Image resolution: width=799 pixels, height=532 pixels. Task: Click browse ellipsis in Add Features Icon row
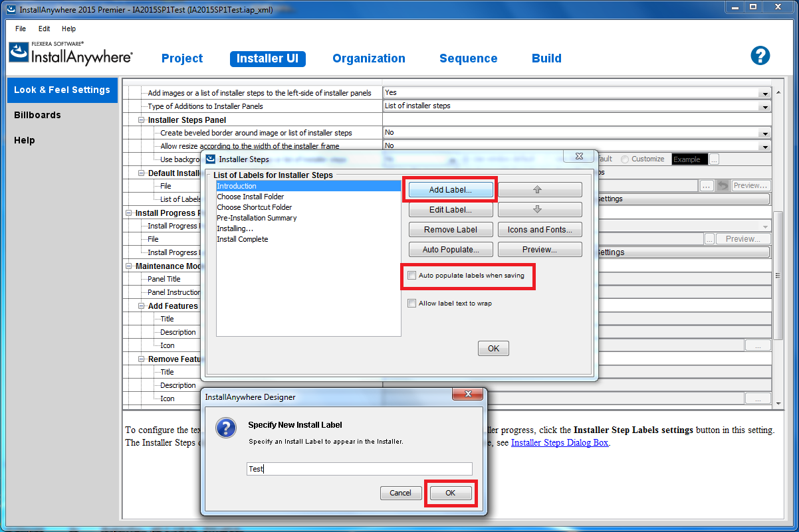coord(758,345)
